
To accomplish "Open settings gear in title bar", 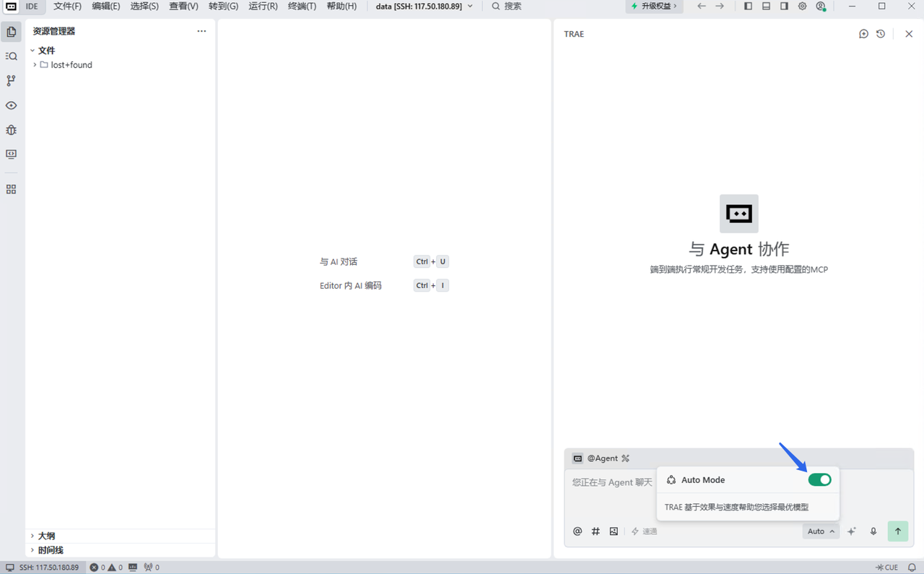I will tap(803, 6).
